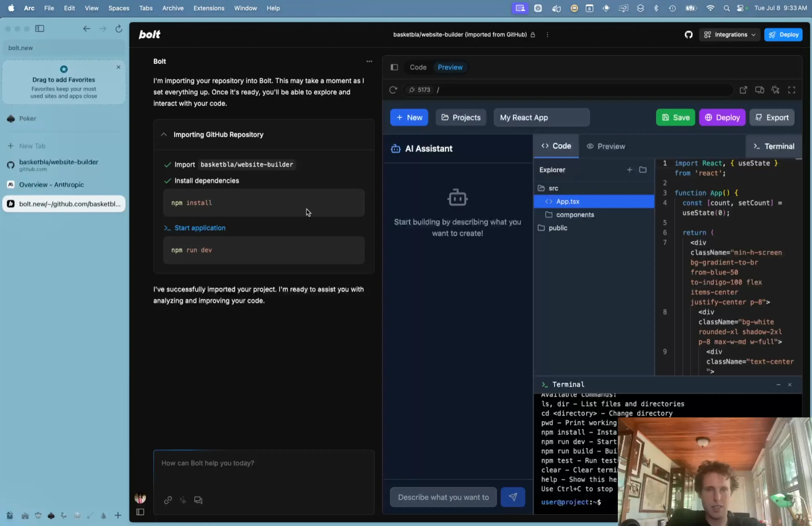Image resolution: width=812 pixels, height=526 pixels.
Task: Reload page in Arc toolbar
Action: [x=119, y=29]
